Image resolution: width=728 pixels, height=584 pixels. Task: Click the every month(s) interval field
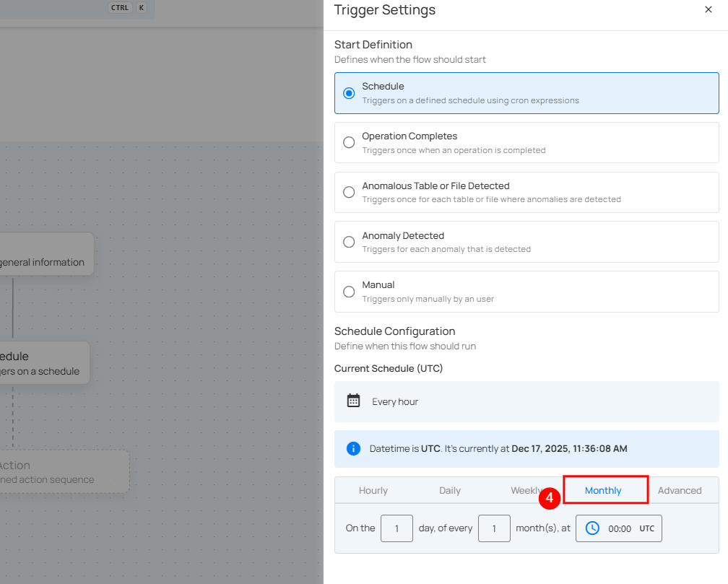[494, 528]
